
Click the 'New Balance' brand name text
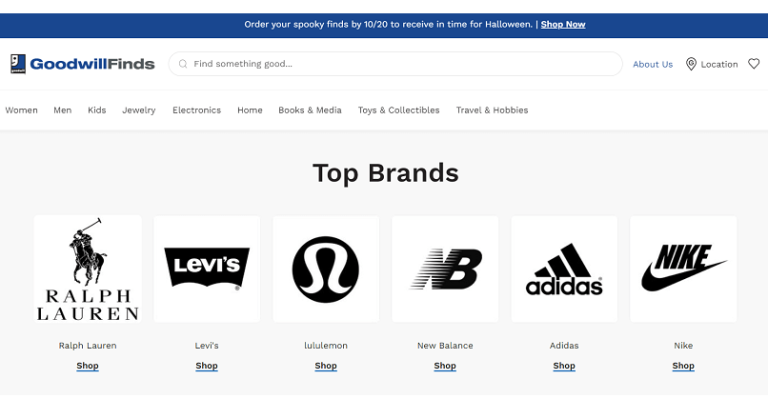(445, 345)
